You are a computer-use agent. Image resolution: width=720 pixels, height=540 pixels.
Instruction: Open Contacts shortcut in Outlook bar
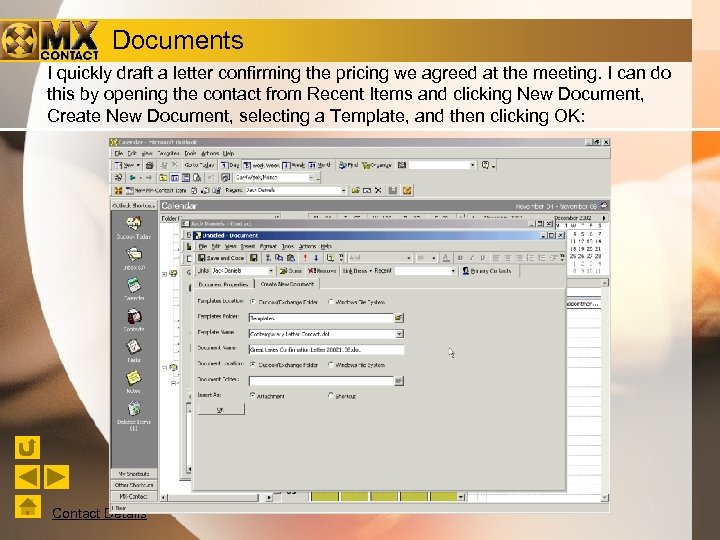(134, 321)
